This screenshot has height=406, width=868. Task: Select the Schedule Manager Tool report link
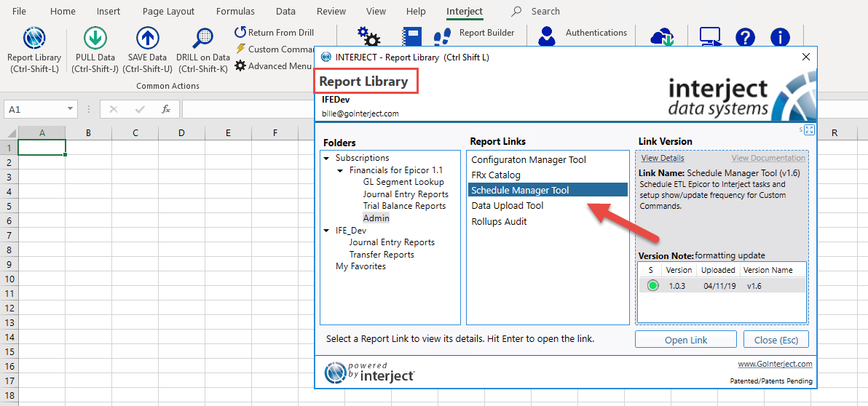pyautogui.click(x=548, y=191)
